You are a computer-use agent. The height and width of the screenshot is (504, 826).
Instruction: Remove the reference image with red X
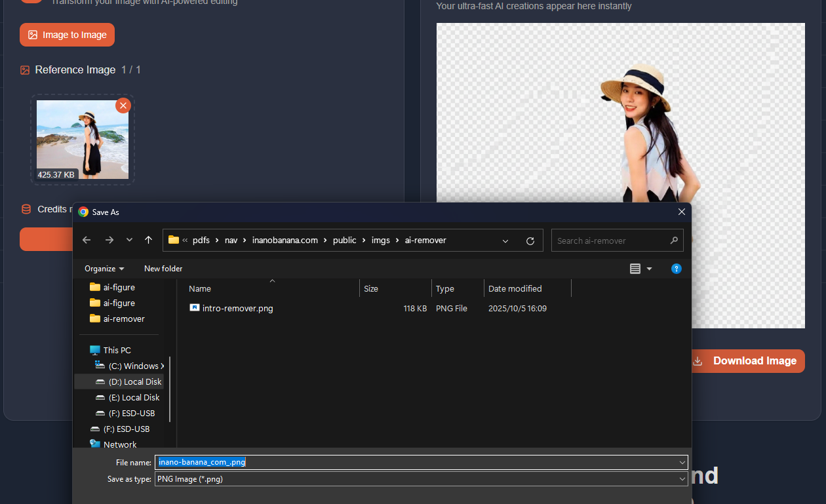point(123,106)
